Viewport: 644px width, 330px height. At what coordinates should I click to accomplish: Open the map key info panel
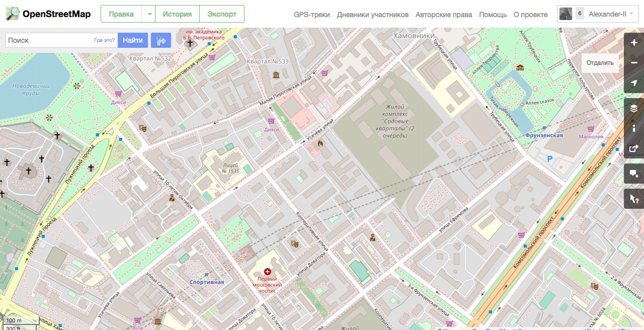[x=634, y=128]
